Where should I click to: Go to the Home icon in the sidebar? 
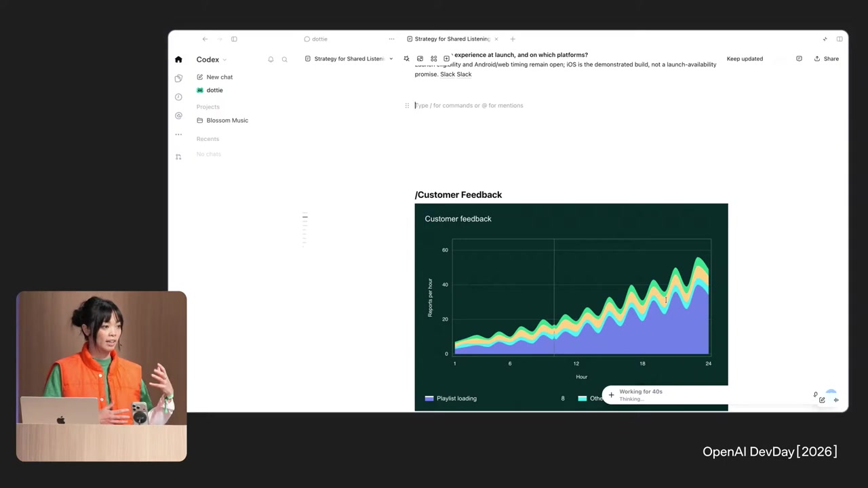pyautogui.click(x=178, y=60)
